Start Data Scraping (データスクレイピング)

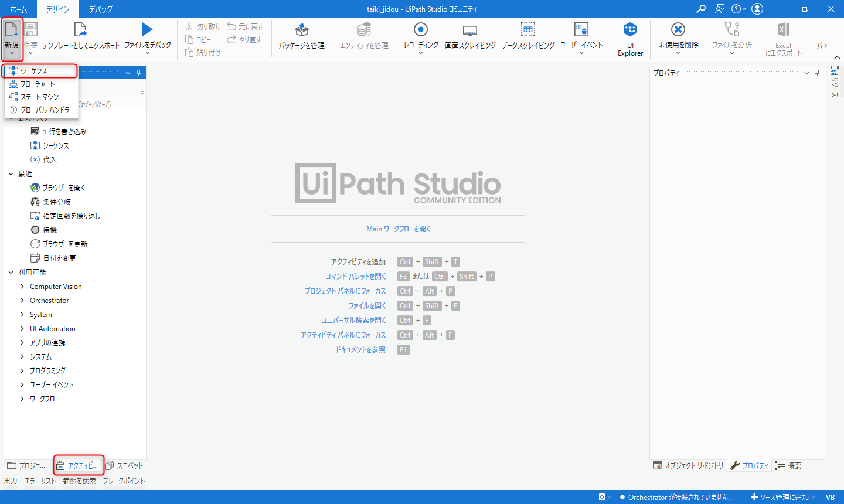pyautogui.click(x=528, y=35)
